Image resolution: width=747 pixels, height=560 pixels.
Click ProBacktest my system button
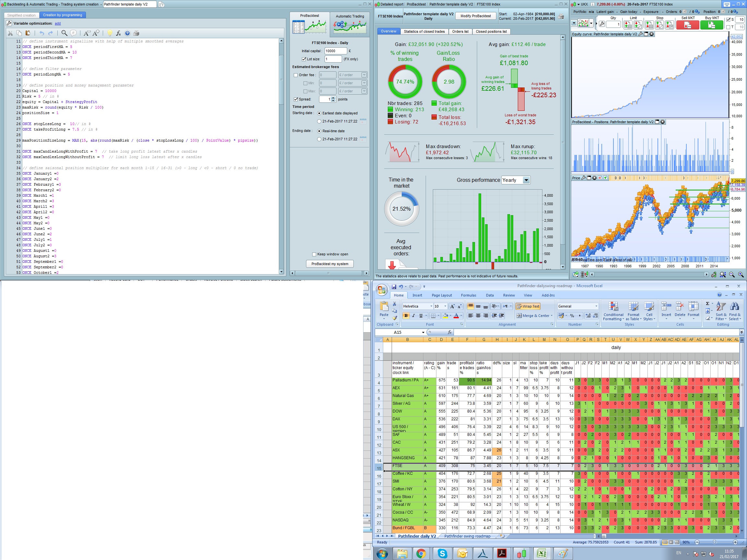point(330,264)
